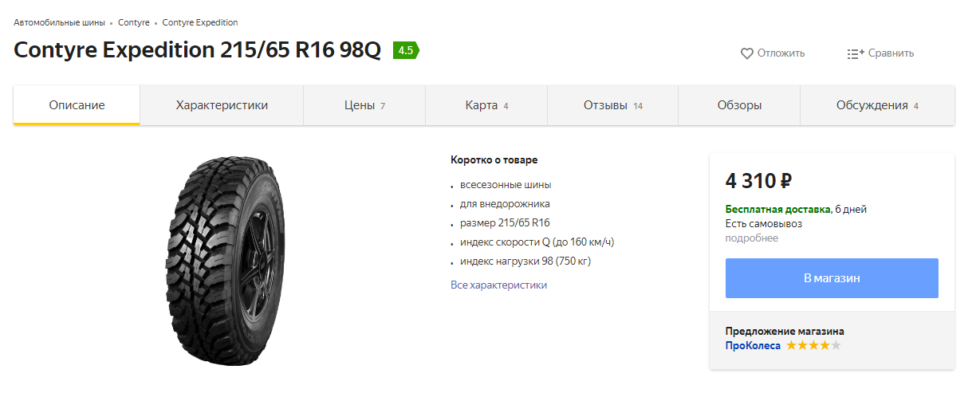
Task: Click the green 4.5 rating badge
Action: [x=406, y=50]
